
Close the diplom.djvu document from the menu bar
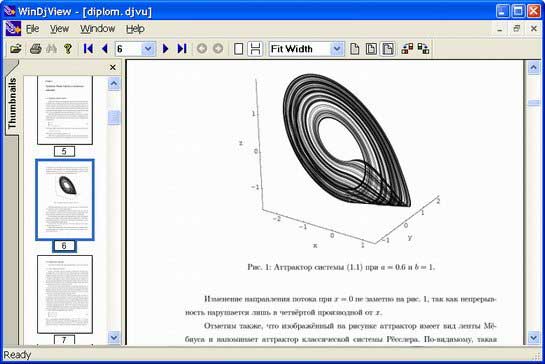(534, 29)
